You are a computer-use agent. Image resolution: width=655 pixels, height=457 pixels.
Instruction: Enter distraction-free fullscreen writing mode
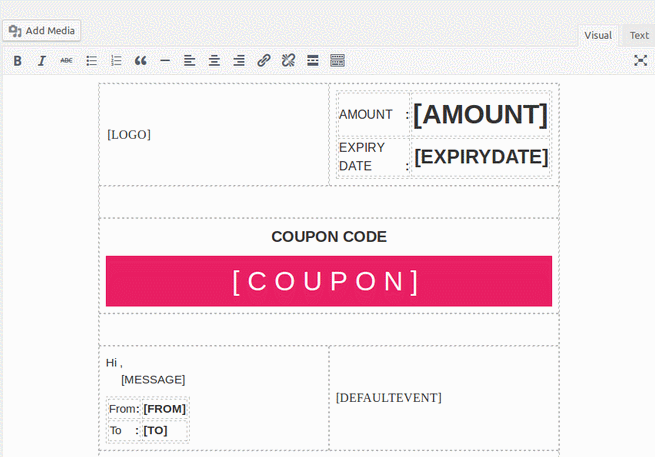pyautogui.click(x=640, y=61)
